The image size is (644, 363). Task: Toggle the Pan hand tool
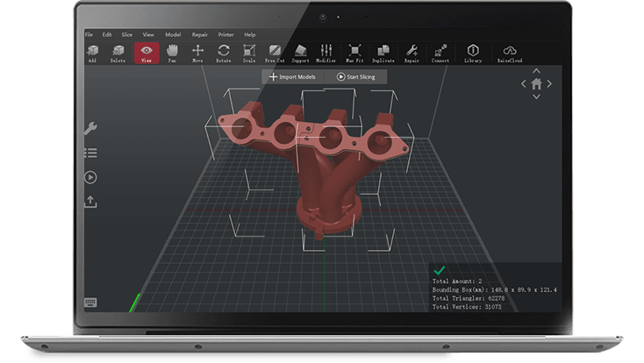pos(173,53)
